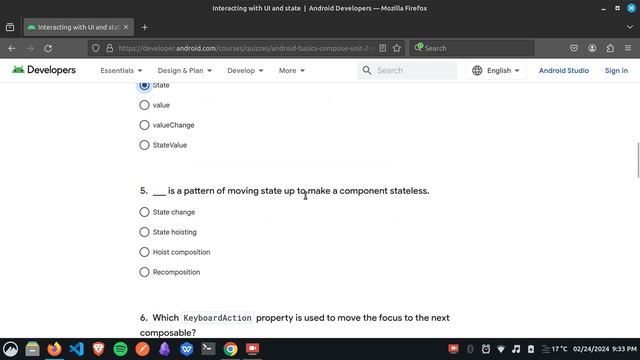The width and height of the screenshot is (640, 360).
Task: Click the battery tray icon
Action: coord(531,349)
